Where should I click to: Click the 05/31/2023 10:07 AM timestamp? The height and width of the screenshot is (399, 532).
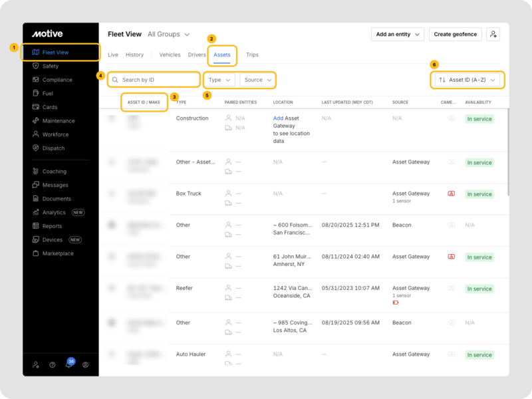(x=350, y=288)
